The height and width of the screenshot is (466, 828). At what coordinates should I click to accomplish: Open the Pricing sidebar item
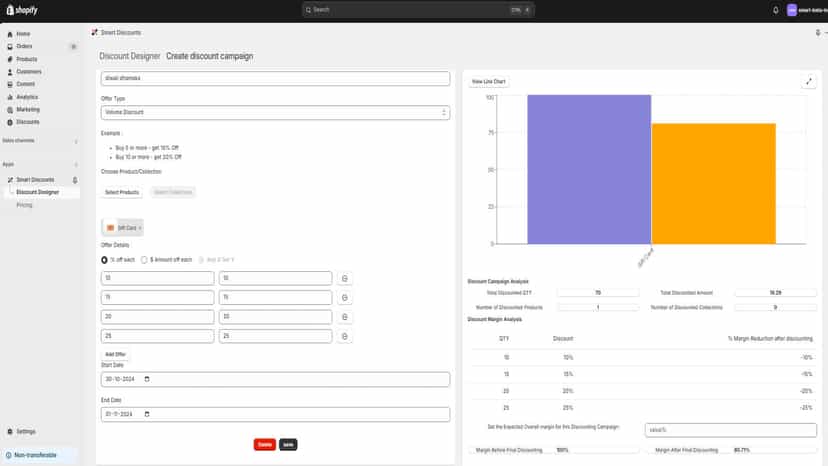pyautogui.click(x=24, y=205)
